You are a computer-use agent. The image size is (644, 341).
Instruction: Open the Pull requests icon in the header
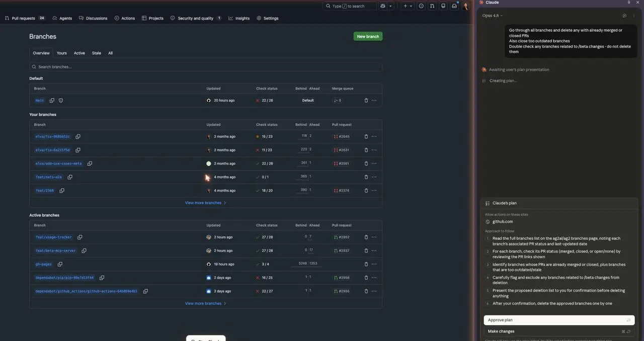(x=432, y=6)
